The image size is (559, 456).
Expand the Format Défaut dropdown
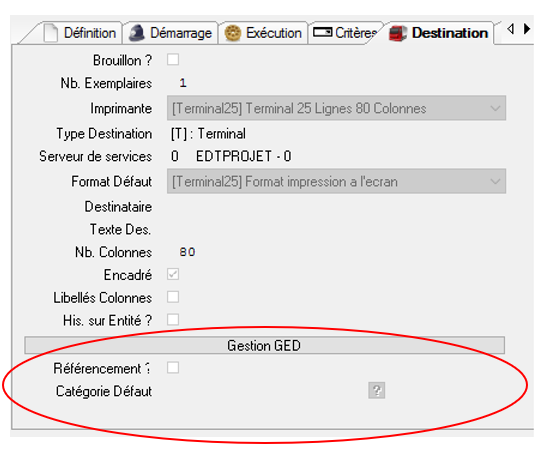point(336,181)
